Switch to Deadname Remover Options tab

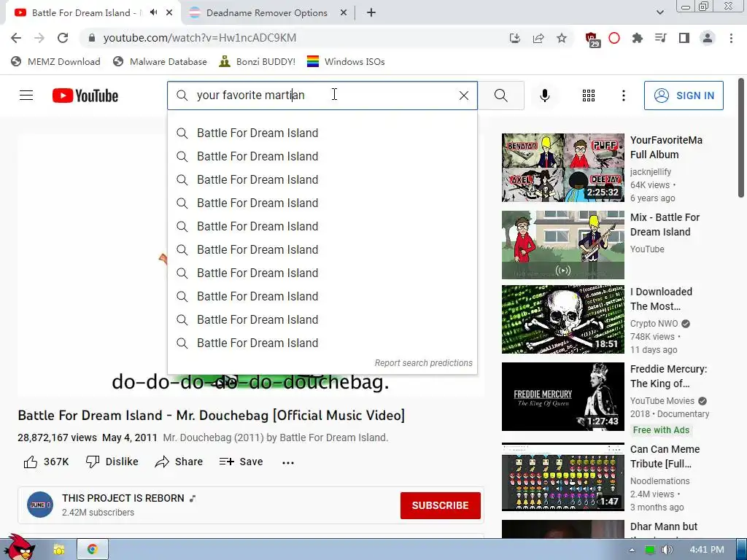pyautogui.click(x=267, y=13)
